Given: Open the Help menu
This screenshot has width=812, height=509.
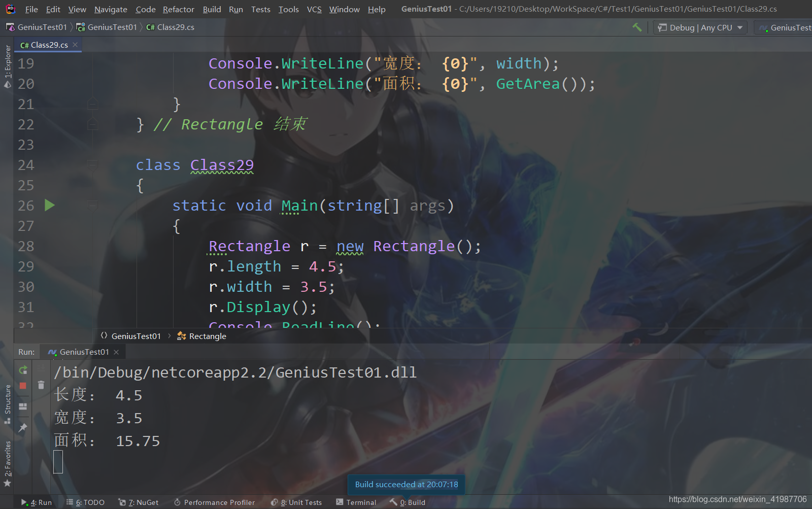Looking at the screenshot, I should [377, 9].
